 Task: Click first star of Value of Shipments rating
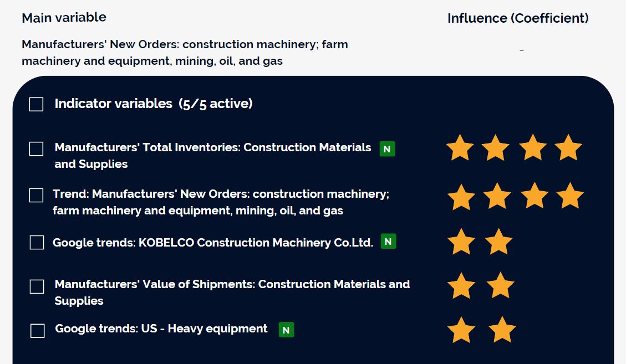(x=461, y=286)
